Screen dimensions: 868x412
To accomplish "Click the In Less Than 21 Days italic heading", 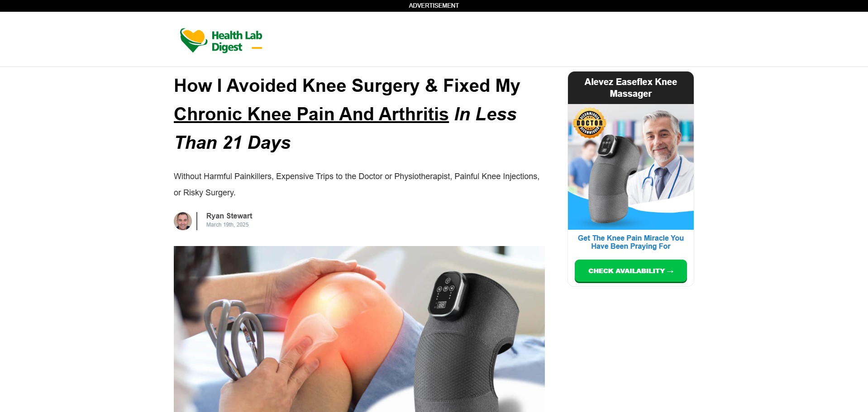I will click(345, 128).
